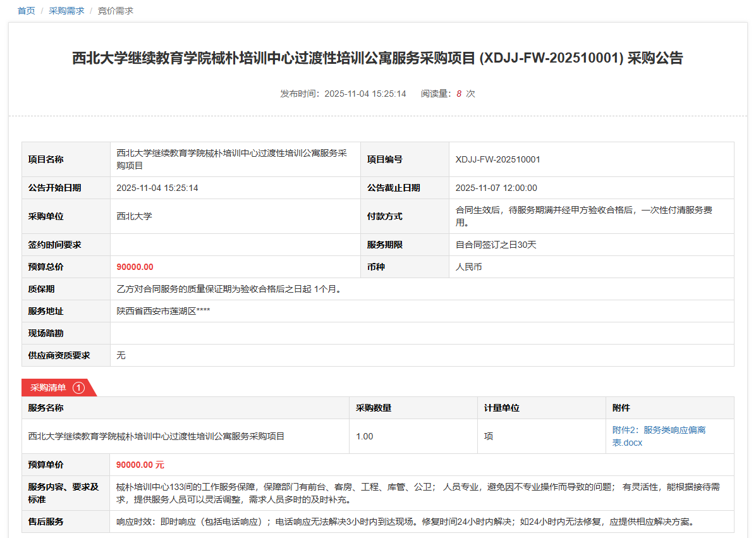
Task: Select the 竞价需求 breadcrumb item
Action: 115,11
